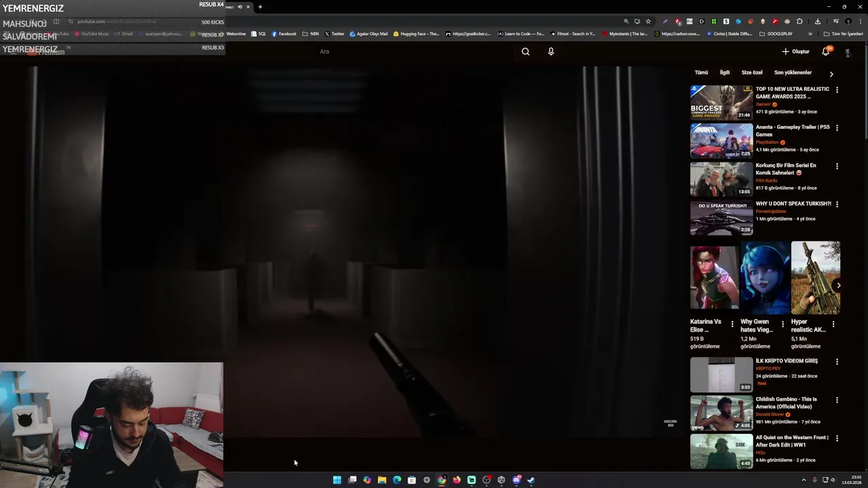This screenshot has height=488, width=868.
Task: Select the Tümü filter chip
Action: tap(701, 73)
